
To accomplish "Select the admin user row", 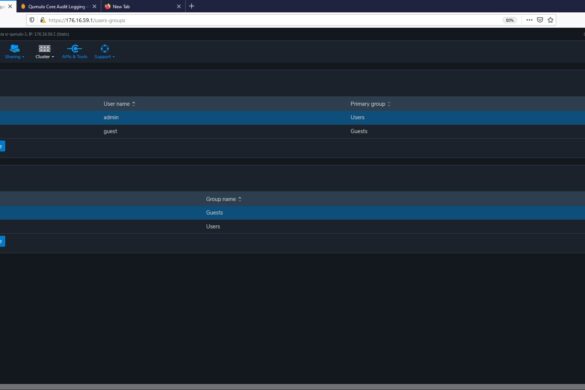I will click(x=292, y=118).
